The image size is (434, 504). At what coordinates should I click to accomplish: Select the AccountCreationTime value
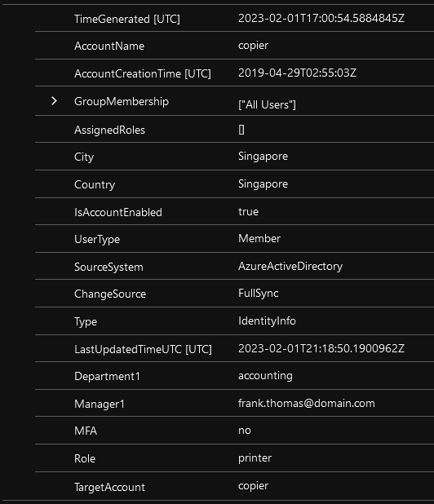[297, 73]
